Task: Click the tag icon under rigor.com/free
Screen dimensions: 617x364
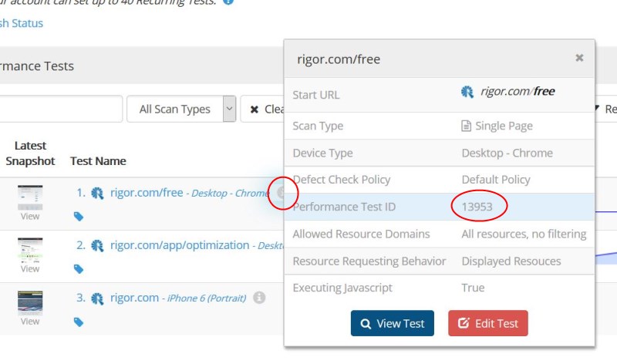Action: pyautogui.click(x=79, y=216)
